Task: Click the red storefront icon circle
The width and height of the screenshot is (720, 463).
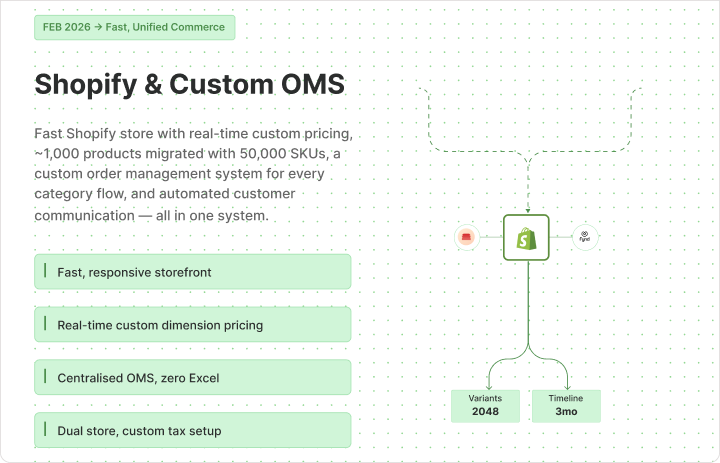Action: [x=467, y=237]
